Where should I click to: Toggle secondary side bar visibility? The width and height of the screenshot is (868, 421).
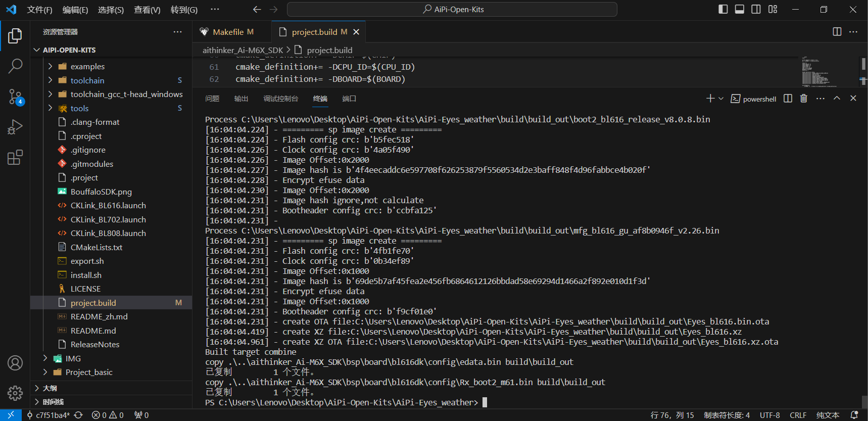pyautogui.click(x=756, y=9)
